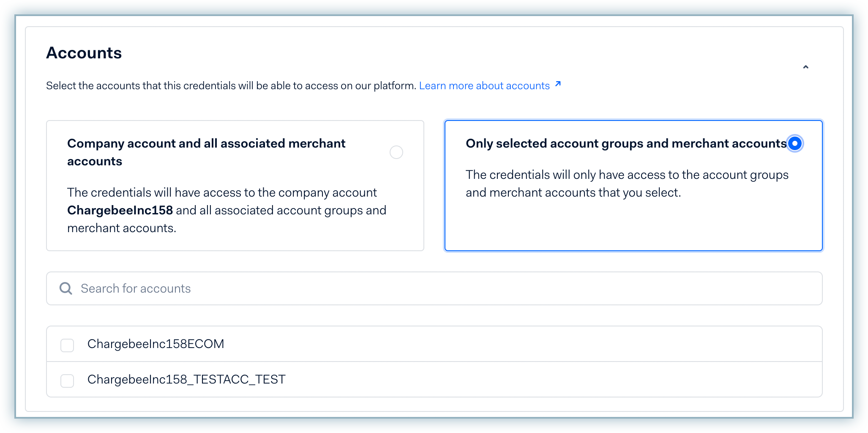Viewport: 868px width, 433px height.
Task: Collapse the Accounts section chevron
Action: pyautogui.click(x=805, y=67)
